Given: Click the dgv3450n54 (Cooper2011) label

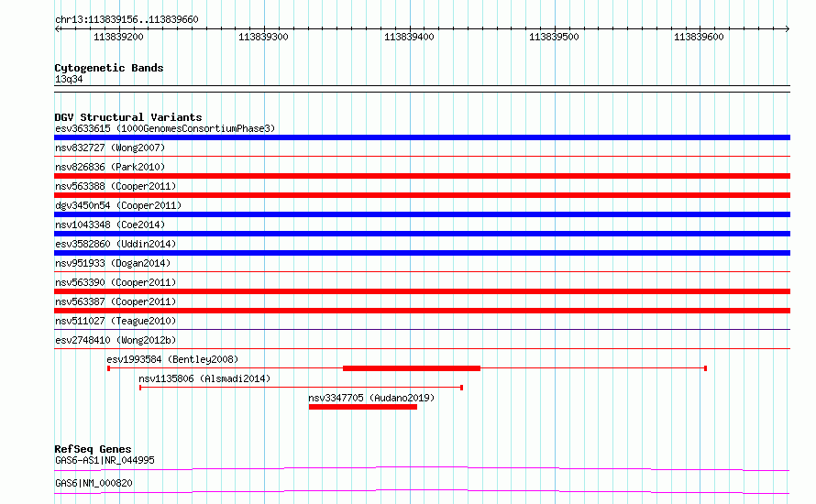Looking at the screenshot, I should (118, 205).
